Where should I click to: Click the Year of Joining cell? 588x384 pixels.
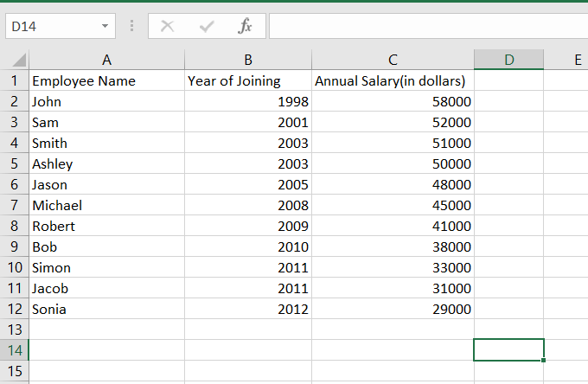coord(247,81)
